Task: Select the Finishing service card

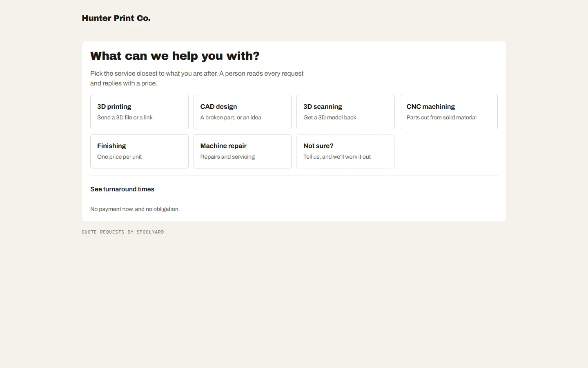Action: pyautogui.click(x=139, y=151)
